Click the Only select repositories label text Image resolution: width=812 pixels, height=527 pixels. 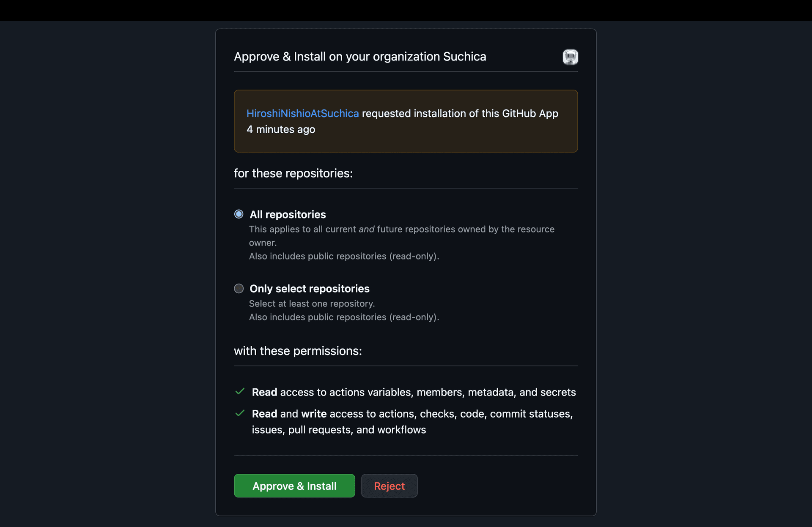coord(310,288)
